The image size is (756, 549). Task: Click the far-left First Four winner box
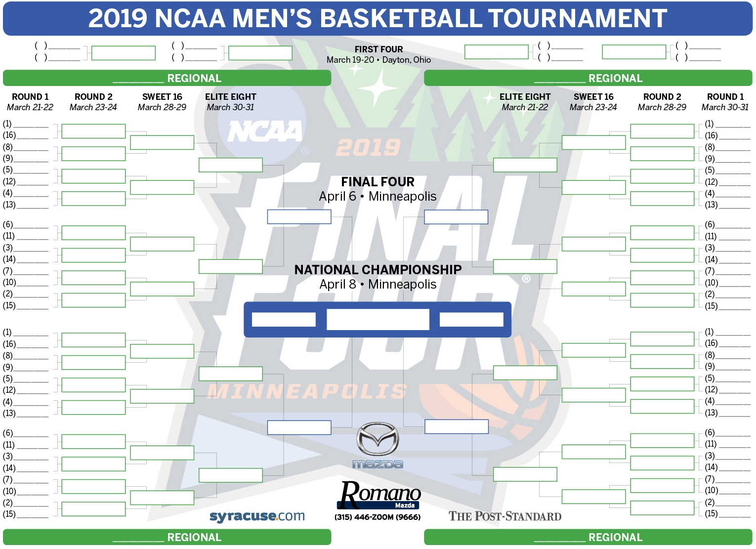click(x=124, y=53)
